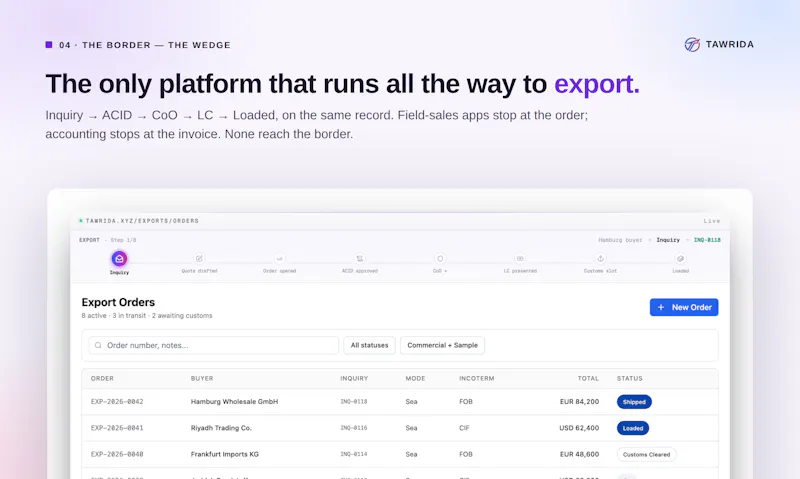
Task: Open order EXP-2026-0041
Action: [117, 428]
